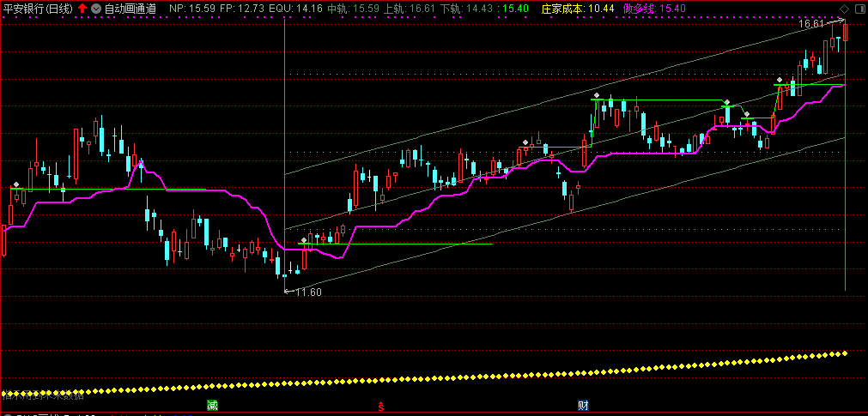Click the diamond icon at top-right corner

(x=844, y=9)
